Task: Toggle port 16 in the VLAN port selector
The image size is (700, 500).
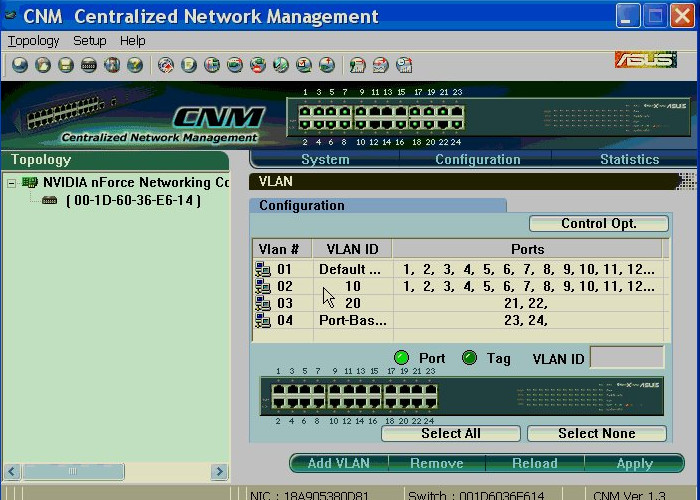Action: coord(374,403)
